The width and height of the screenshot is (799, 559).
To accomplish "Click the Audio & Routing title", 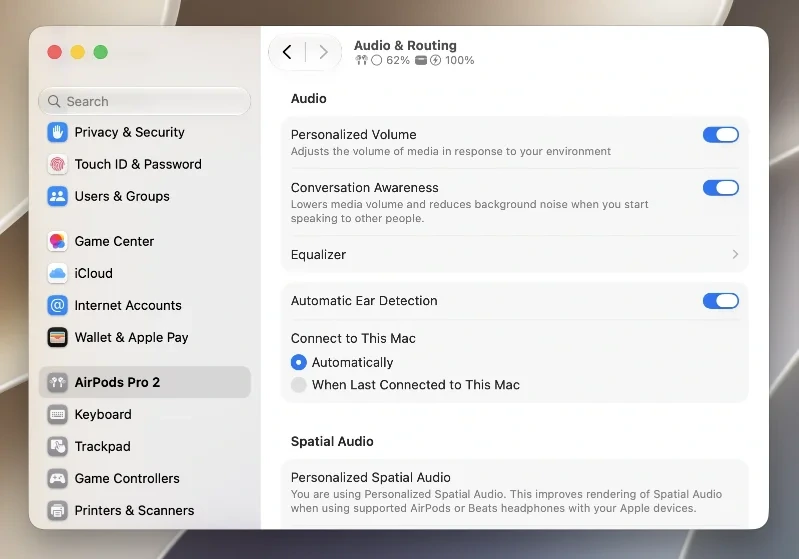I will (405, 45).
